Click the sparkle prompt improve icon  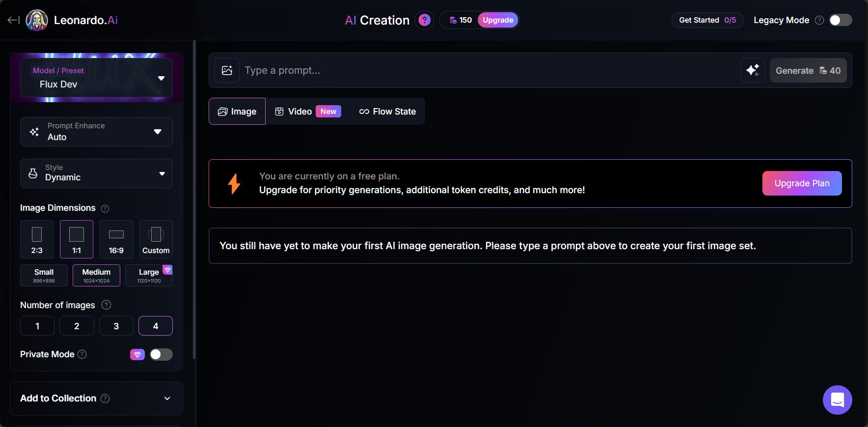coord(753,70)
